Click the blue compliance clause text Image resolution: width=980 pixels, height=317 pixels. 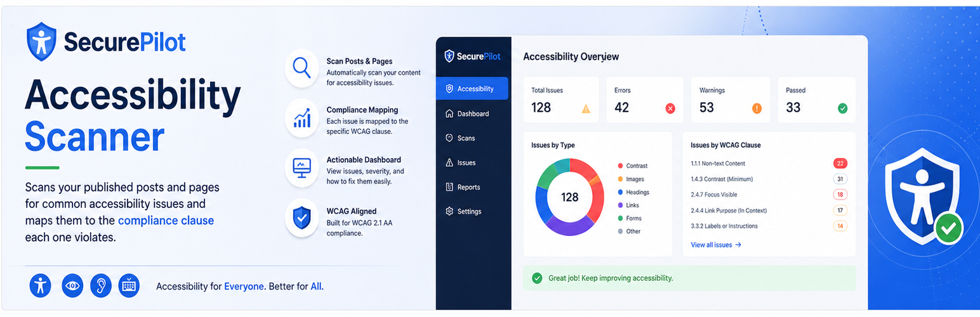[166, 221]
